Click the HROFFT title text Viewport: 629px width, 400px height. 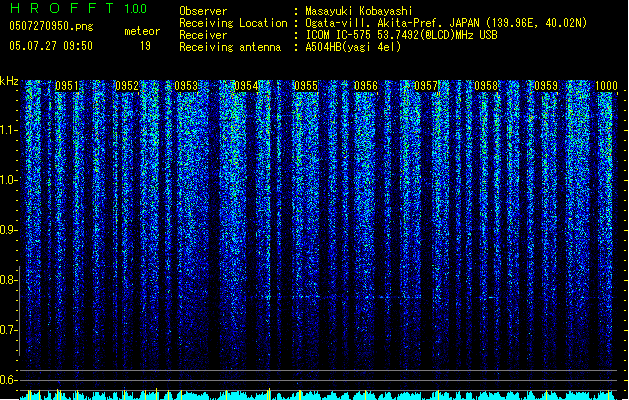62,8
